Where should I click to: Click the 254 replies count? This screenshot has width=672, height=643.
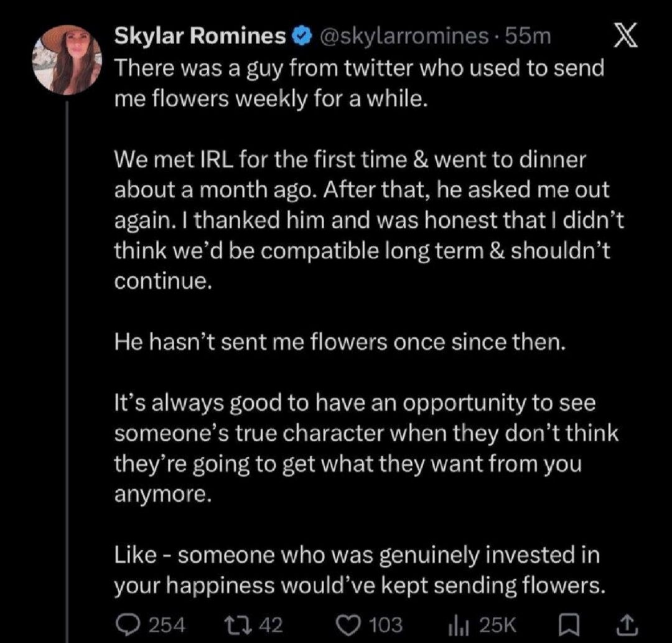[x=167, y=625]
